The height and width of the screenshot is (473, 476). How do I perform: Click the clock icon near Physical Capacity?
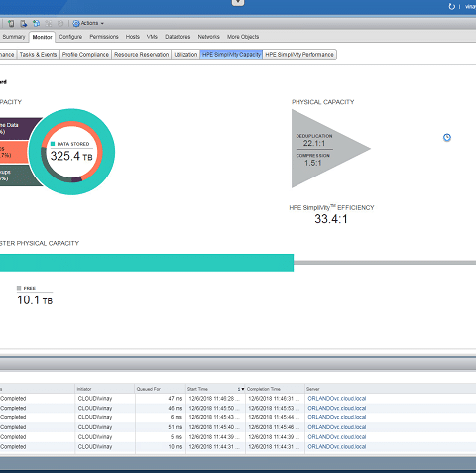click(x=447, y=137)
